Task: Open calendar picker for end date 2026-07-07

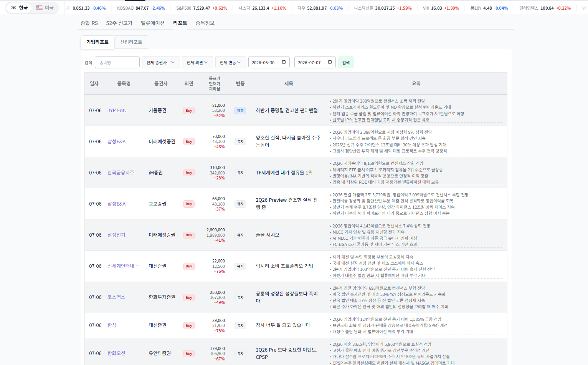Action: click(330, 62)
